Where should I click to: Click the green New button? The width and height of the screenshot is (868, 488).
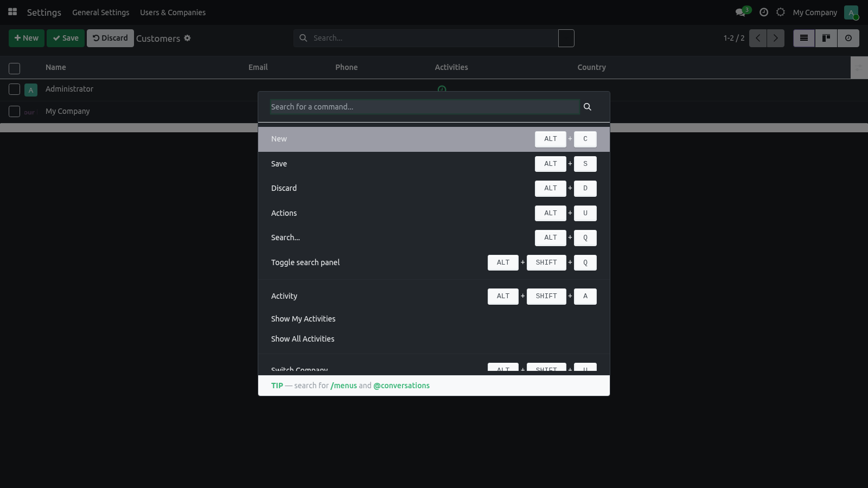click(27, 38)
